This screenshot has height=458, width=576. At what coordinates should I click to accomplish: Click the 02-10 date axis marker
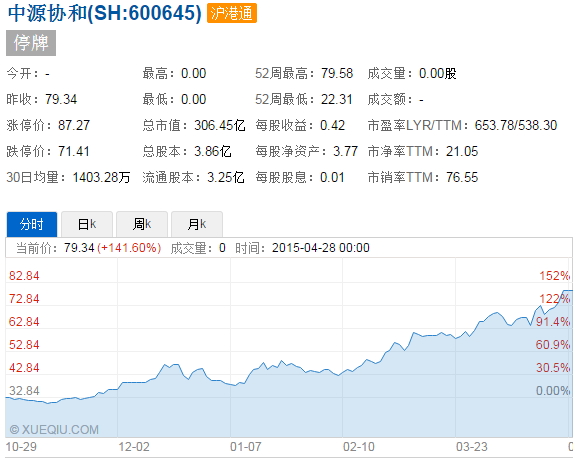359,447
